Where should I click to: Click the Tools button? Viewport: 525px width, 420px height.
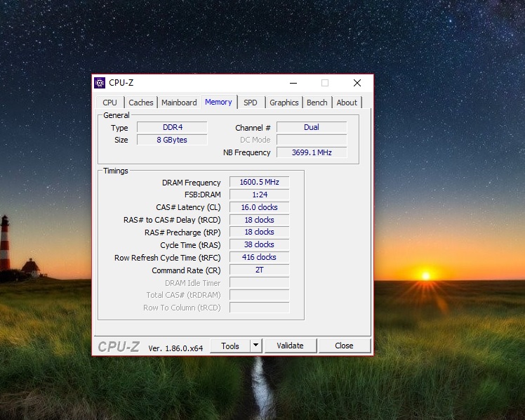[x=230, y=346]
